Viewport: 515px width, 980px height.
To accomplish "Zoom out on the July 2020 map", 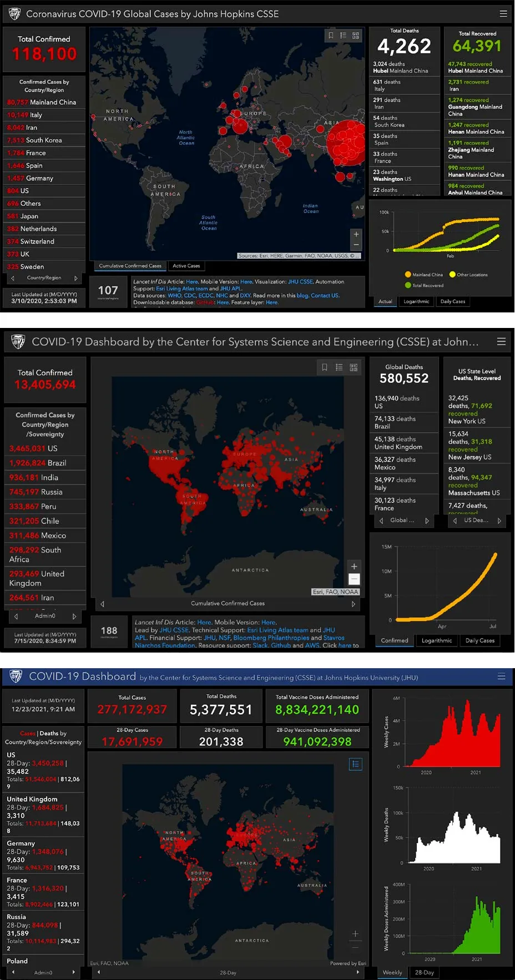I will (x=354, y=579).
